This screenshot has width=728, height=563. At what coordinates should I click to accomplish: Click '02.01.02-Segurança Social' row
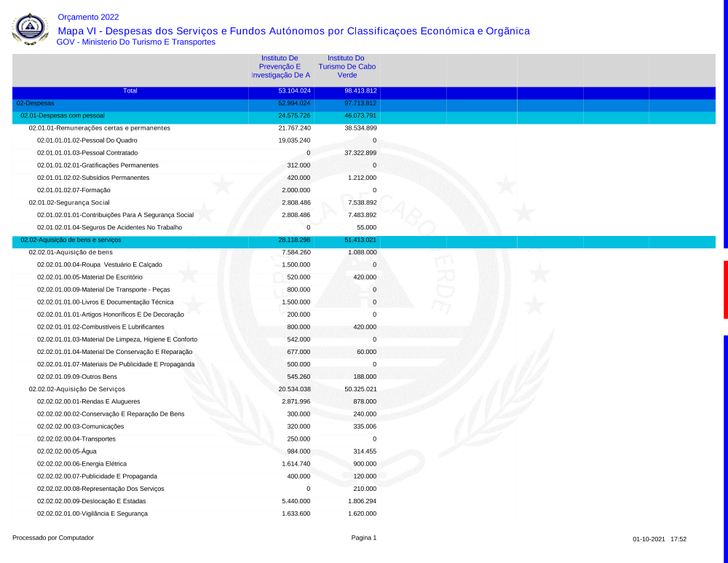[69, 202]
